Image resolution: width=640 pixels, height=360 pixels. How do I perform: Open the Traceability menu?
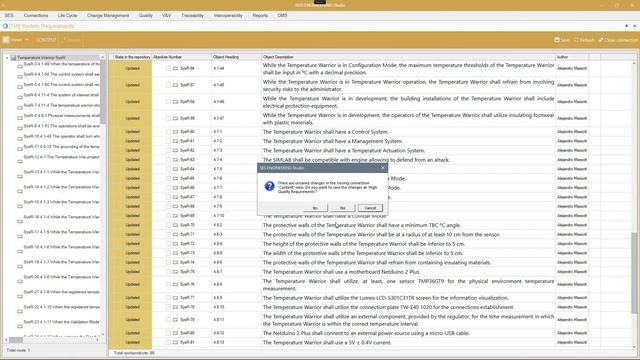click(x=192, y=16)
